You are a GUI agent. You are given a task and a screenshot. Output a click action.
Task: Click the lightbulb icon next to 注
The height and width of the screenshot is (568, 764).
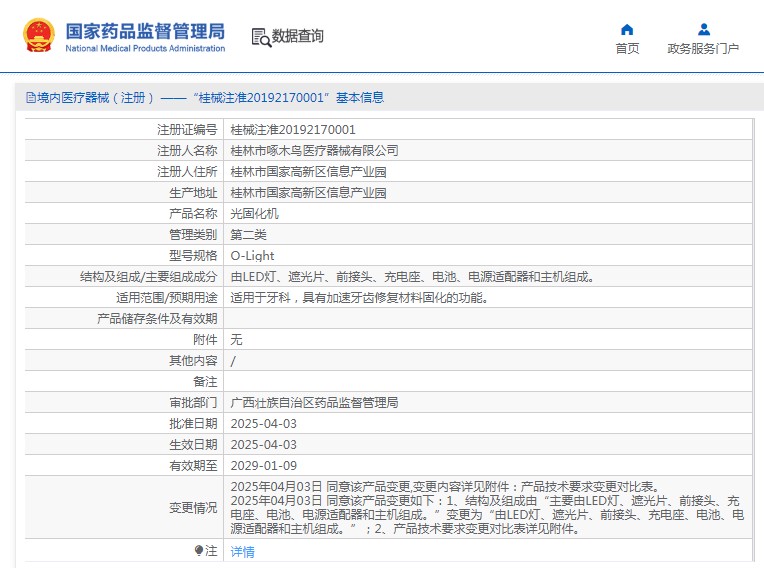tap(198, 550)
